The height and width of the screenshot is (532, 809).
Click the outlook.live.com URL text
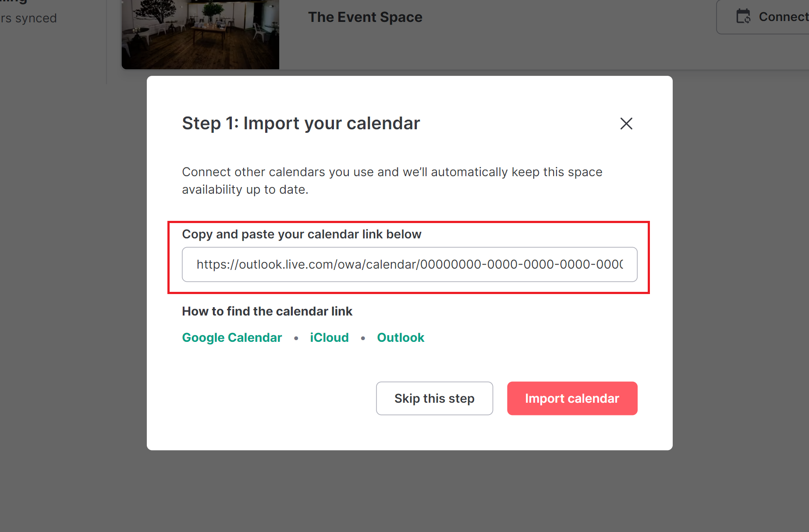point(409,264)
